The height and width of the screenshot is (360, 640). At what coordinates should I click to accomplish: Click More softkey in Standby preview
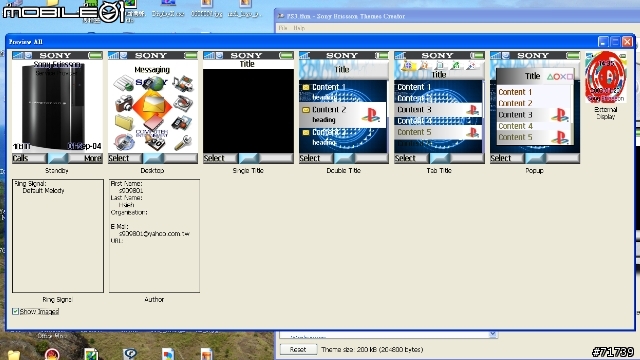pyautogui.click(x=93, y=158)
